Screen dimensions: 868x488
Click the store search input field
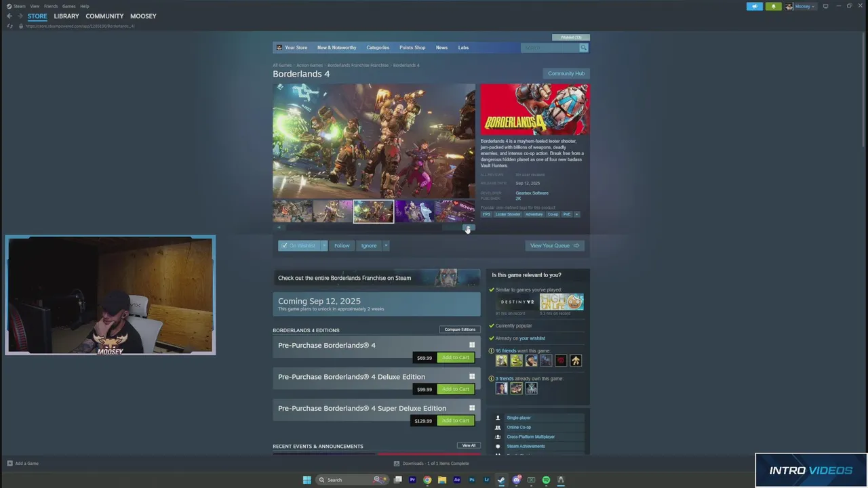coord(549,47)
